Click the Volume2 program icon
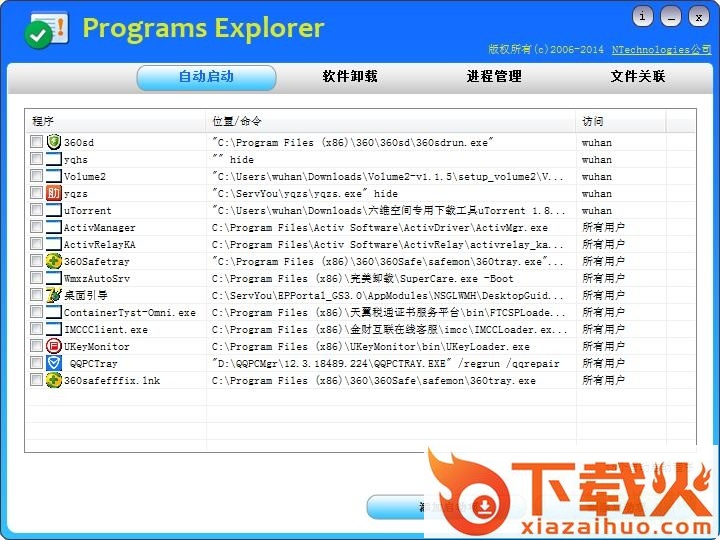 tap(54, 176)
